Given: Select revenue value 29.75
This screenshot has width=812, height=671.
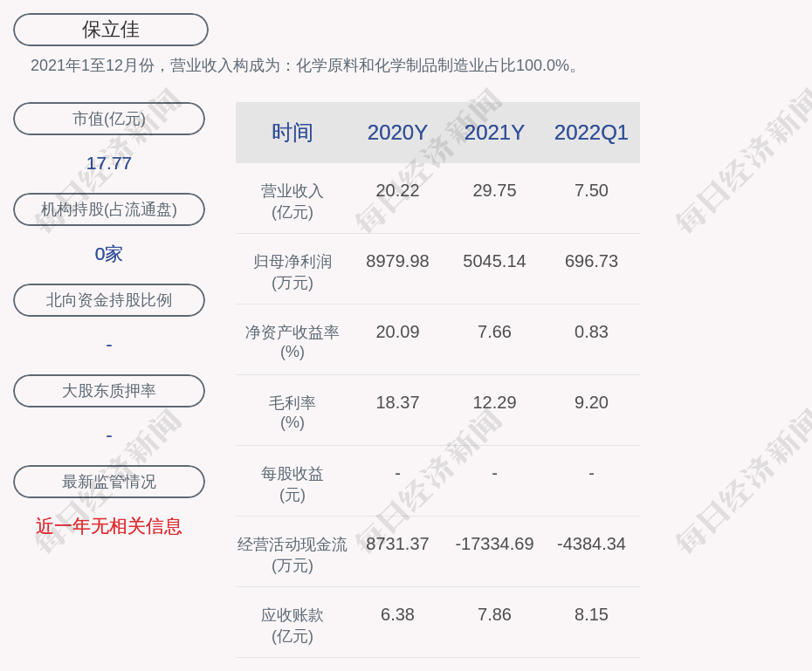Looking at the screenshot, I should click(x=494, y=190).
